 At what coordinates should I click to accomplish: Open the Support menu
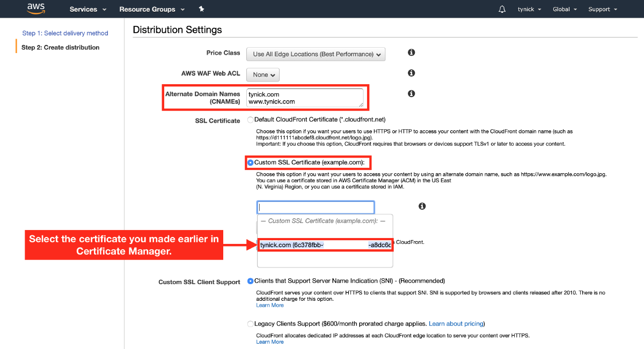603,9
